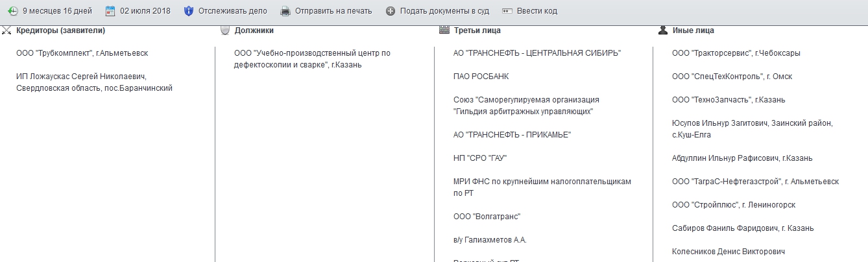Image resolution: width=868 pixels, height=262 pixels.
Task: Select в/у Галиахметов А.А. entry
Action: pyautogui.click(x=490, y=240)
